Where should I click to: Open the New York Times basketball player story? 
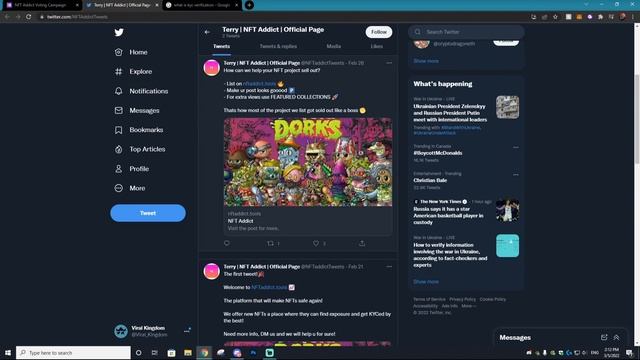[x=449, y=216]
